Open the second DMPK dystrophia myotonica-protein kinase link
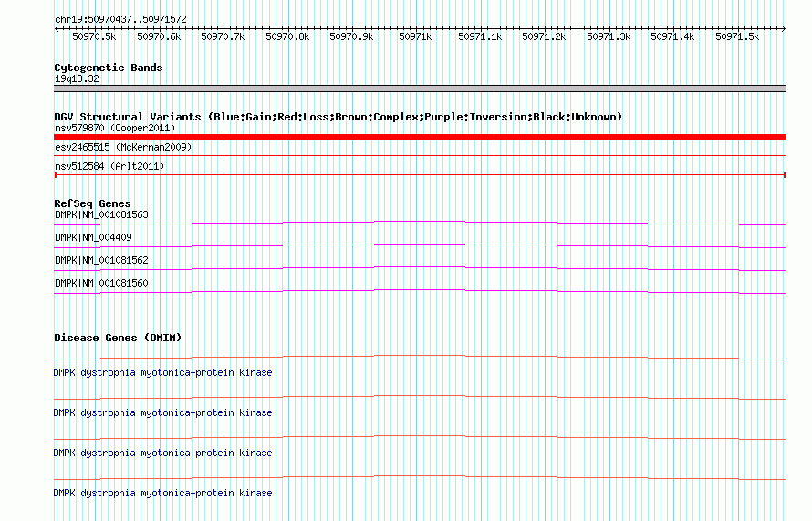The image size is (812, 521). pos(162,412)
